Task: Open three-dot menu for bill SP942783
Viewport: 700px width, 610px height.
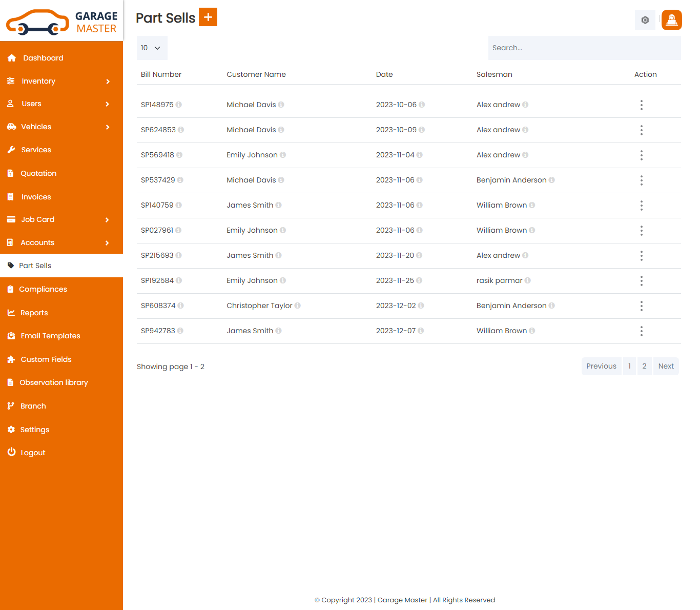Action: [x=641, y=331]
